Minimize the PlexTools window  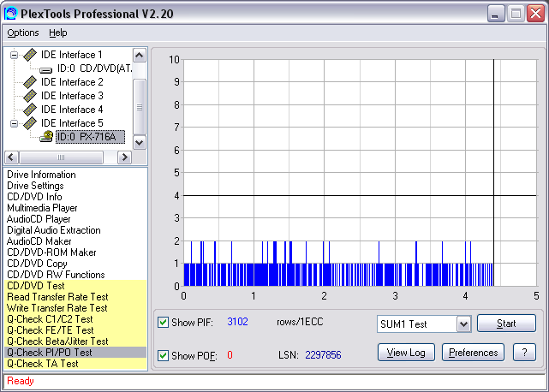click(495, 14)
